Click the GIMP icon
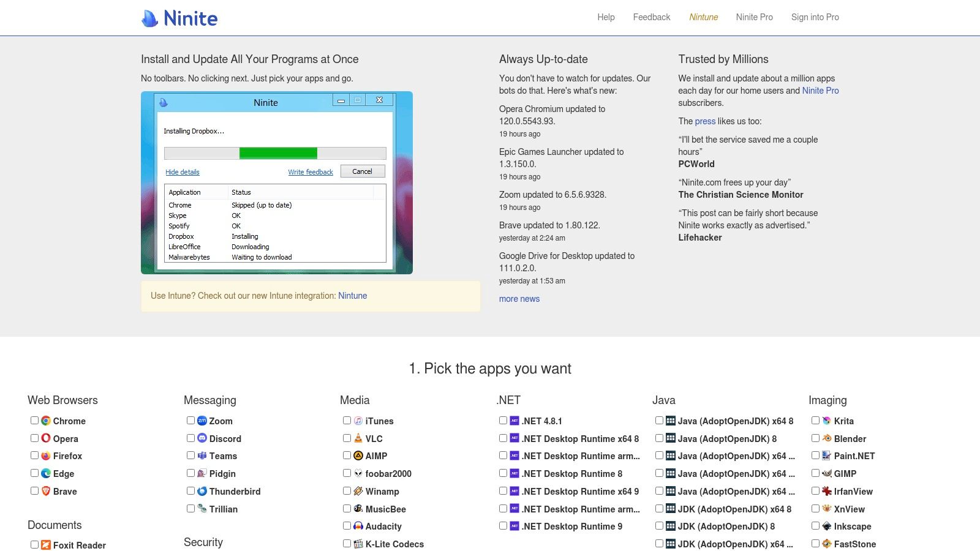This screenshot has height=551, width=980. click(x=827, y=473)
